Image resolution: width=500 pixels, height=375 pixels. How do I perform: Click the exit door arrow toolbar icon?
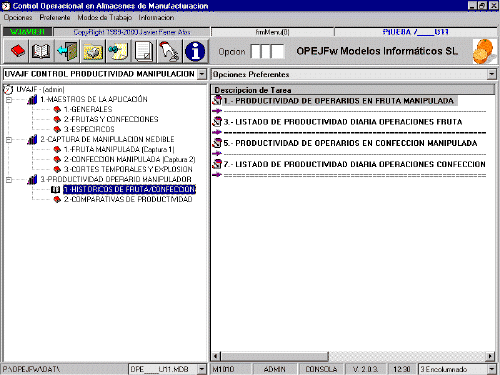coord(67,51)
